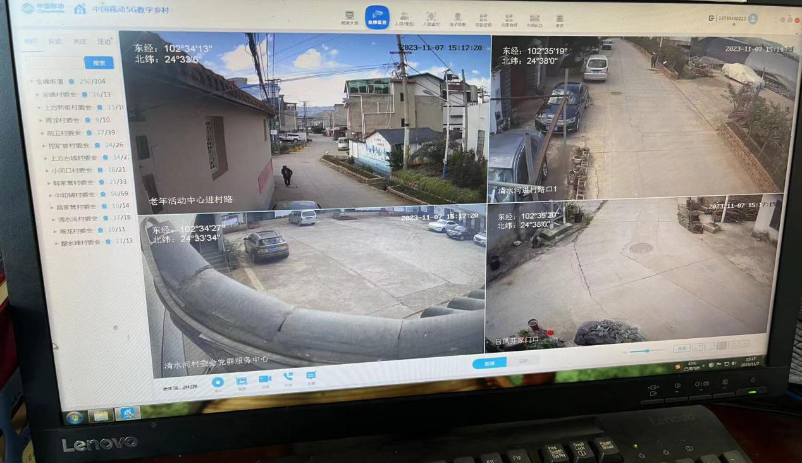Open the people module right of video monitoring

[404, 19]
